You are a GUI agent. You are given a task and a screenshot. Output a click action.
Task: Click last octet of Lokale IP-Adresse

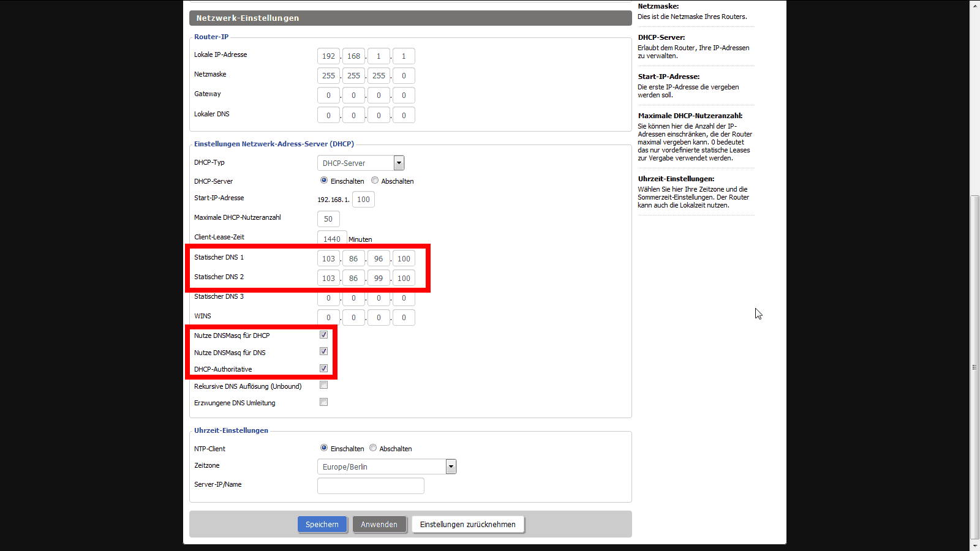[x=404, y=56]
